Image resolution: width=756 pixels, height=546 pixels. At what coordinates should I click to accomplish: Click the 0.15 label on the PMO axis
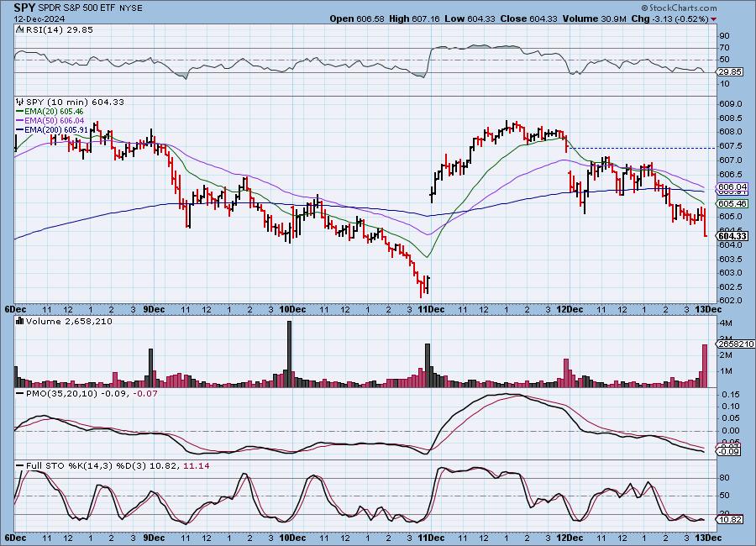[x=732, y=395]
